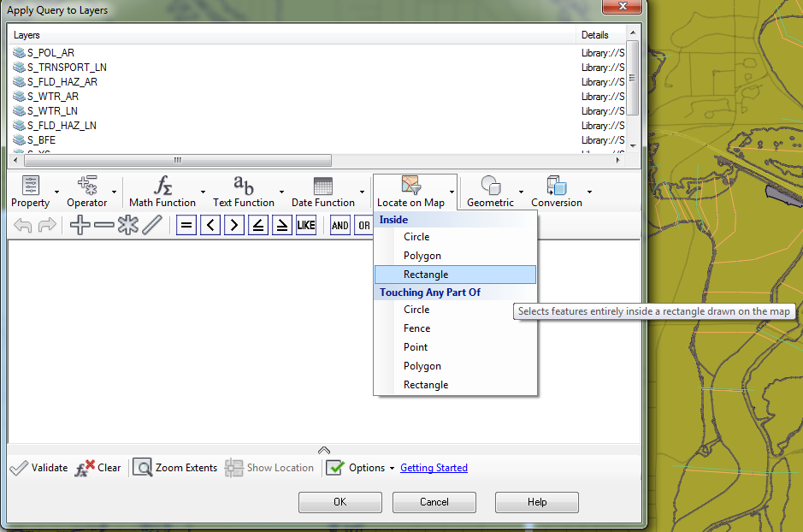Open the Property dropdown arrow

(56, 192)
